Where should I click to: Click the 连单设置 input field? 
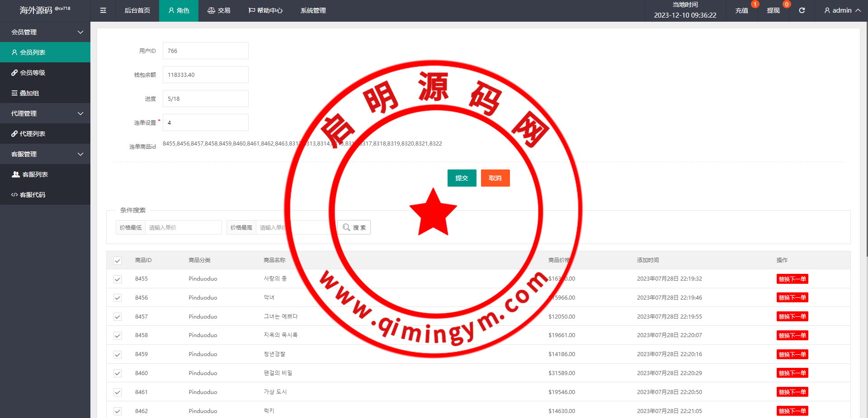pos(205,122)
